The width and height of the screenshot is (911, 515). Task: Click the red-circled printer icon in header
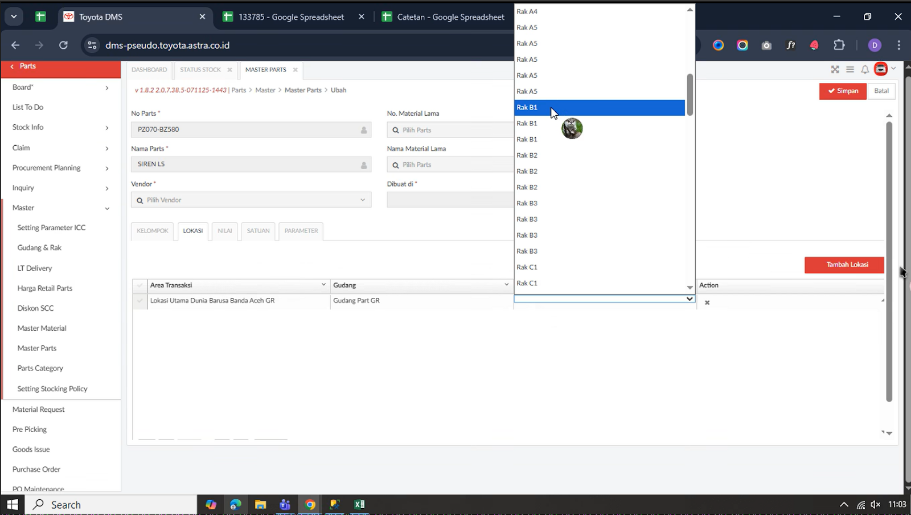pyautogui.click(x=880, y=69)
